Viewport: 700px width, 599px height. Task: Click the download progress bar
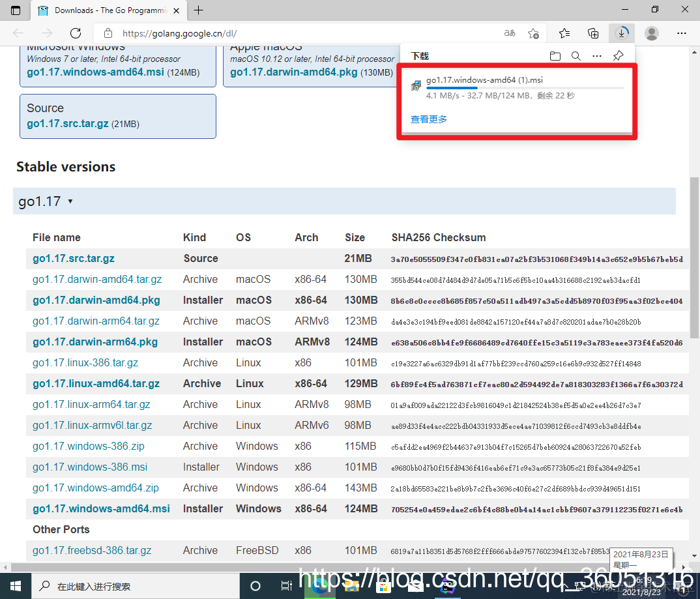point(525,88)
